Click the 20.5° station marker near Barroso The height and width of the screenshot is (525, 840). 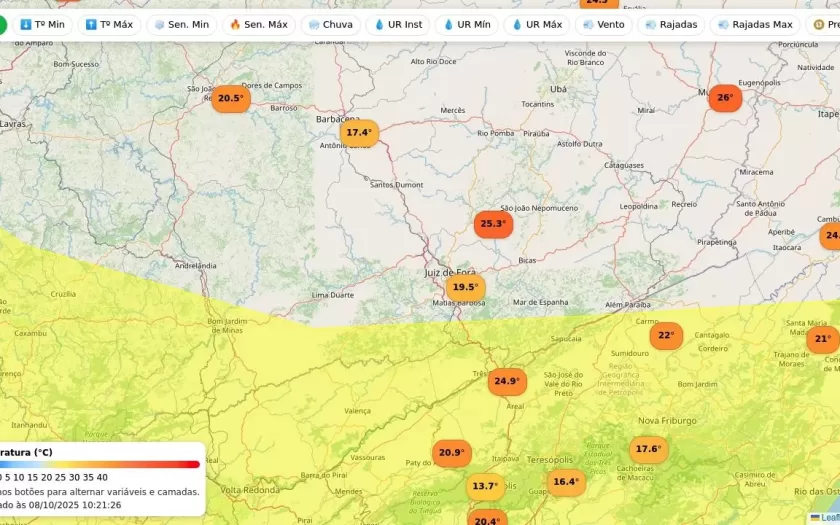[x=230, y=98]
